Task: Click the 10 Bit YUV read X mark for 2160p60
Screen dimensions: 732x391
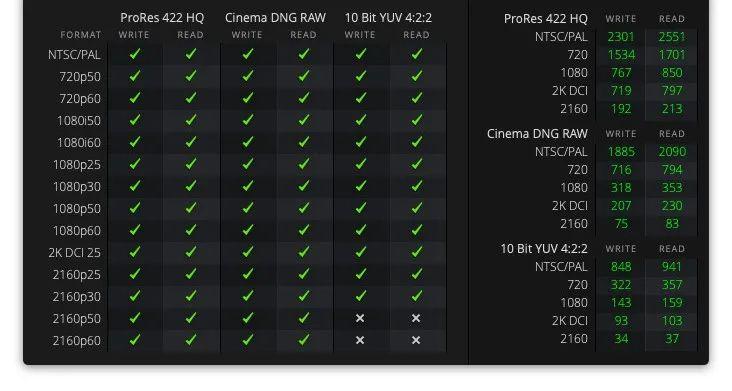Action: click(416, 340)
